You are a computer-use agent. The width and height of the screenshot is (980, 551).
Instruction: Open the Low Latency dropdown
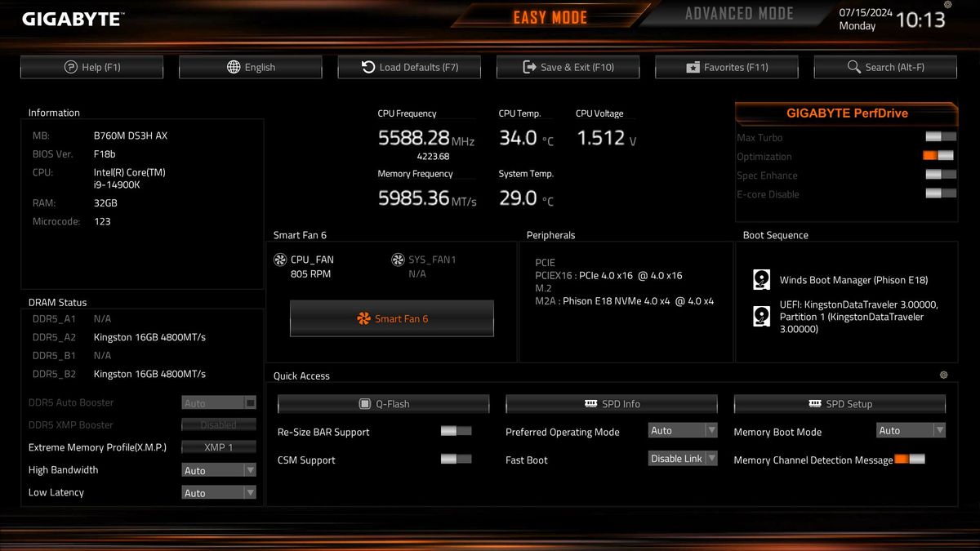click(x=219, y=492)
